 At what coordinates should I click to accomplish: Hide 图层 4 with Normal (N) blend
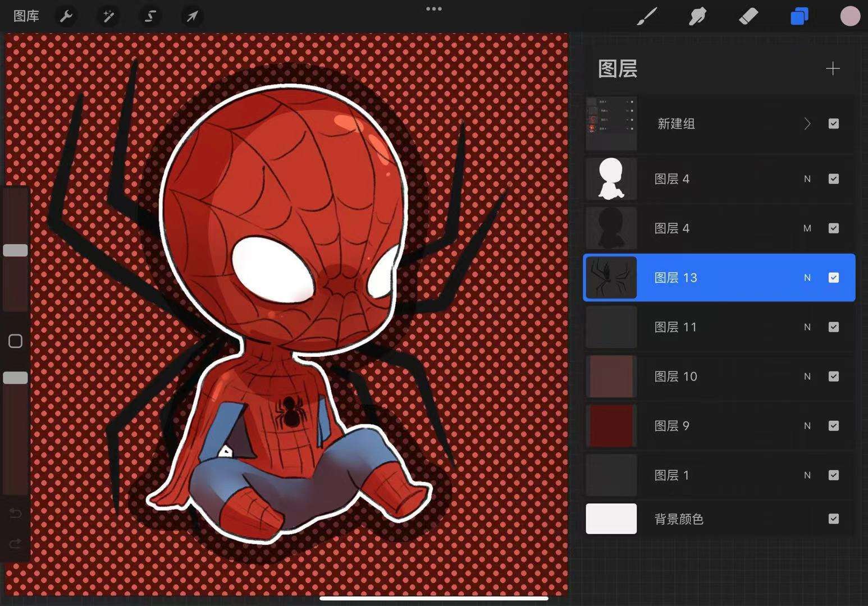click(x=834, y=179)
